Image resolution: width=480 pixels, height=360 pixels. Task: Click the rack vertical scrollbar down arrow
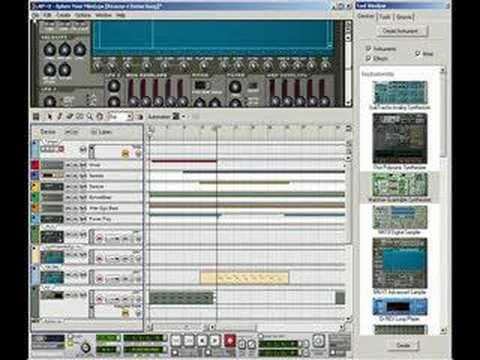pos(348,103)
